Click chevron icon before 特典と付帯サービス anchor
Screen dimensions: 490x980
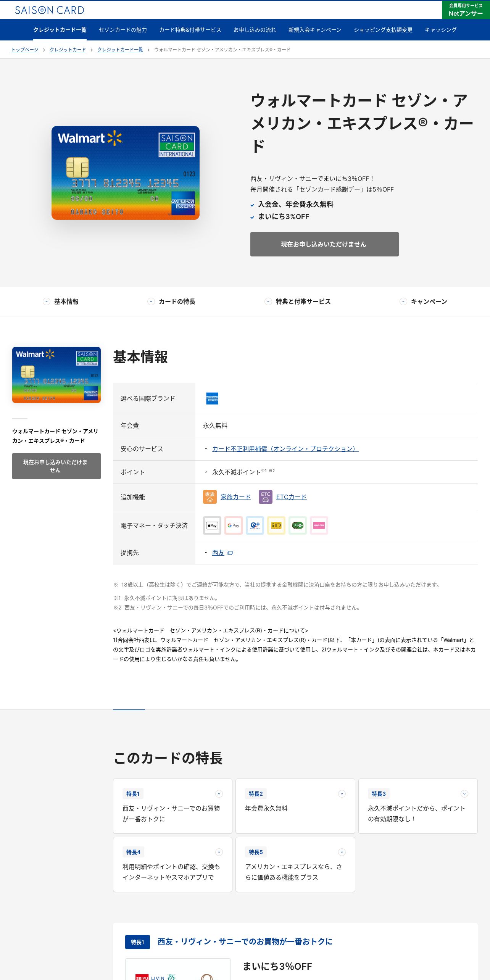[268, 301]
